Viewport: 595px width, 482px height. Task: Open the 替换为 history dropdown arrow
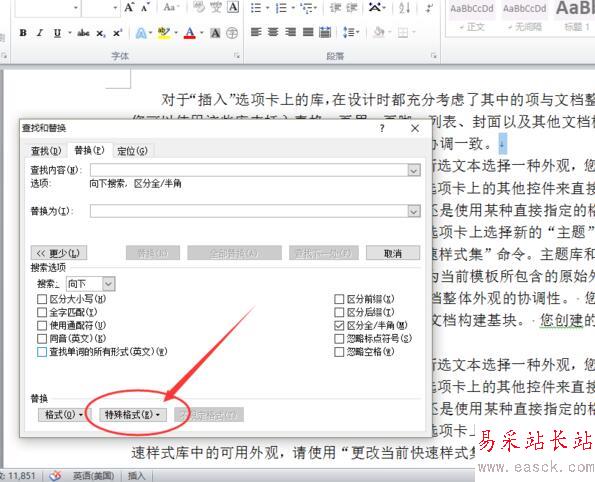click(x=414, y=211)
